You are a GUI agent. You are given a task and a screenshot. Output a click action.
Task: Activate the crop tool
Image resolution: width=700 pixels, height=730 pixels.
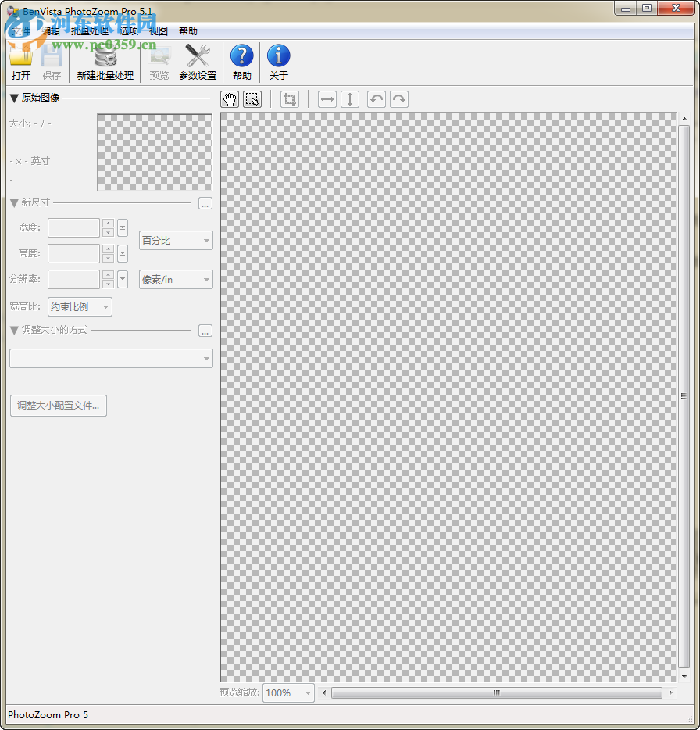[x=289, y=99]
